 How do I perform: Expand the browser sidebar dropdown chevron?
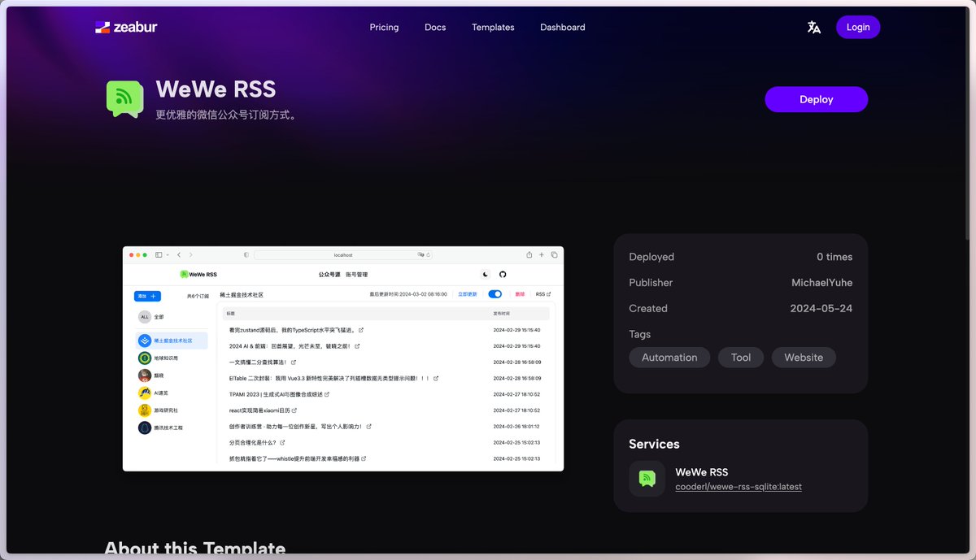coord(166,254)
